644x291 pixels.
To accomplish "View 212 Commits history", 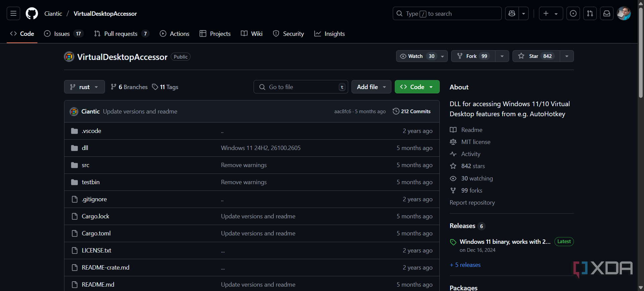I will [412, 112].
